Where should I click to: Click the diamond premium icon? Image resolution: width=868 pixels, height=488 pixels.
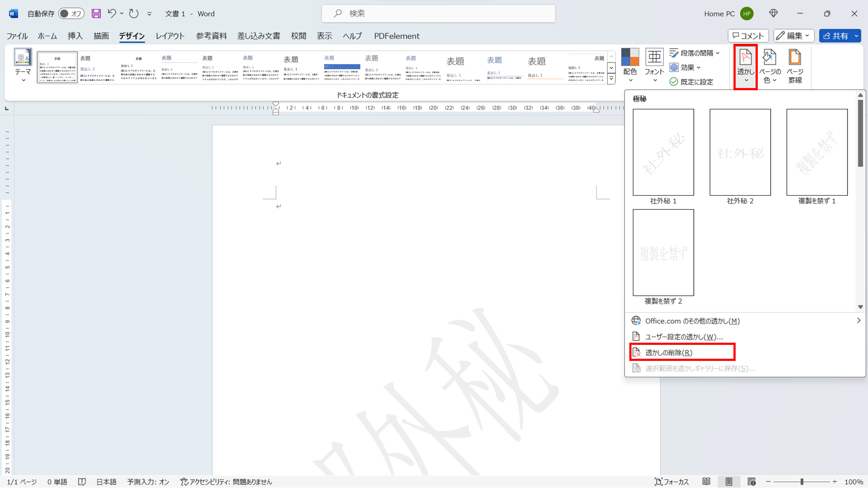[x=773, y=13]
